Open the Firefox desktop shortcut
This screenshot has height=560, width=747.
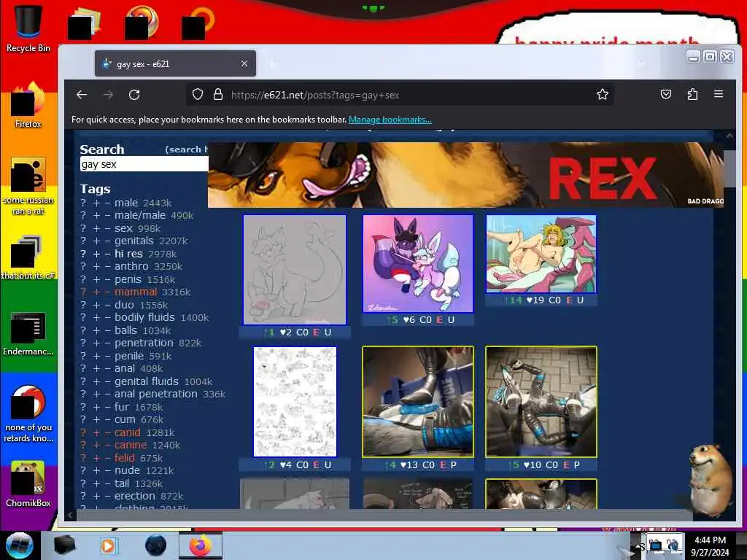[x=28, y=105]
